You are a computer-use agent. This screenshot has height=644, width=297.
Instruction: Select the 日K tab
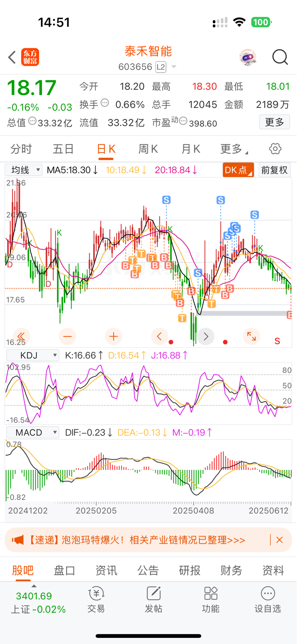(x=106, y=149)
